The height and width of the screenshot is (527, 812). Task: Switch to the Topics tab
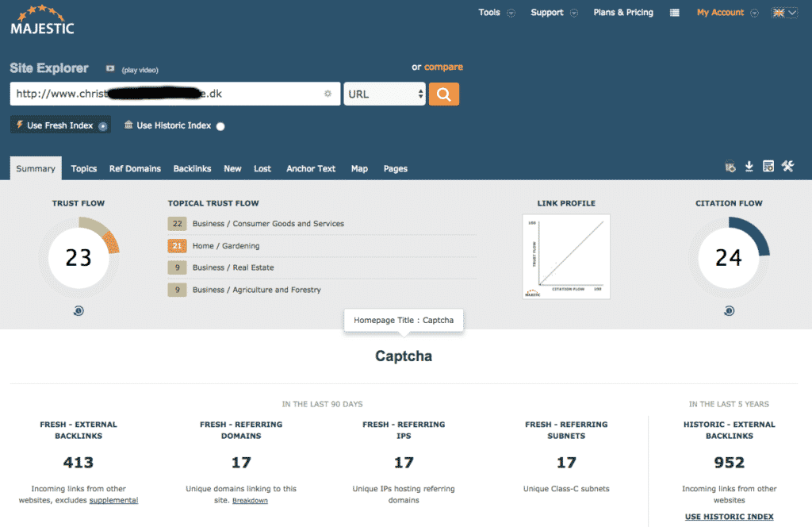pos(84,168)
